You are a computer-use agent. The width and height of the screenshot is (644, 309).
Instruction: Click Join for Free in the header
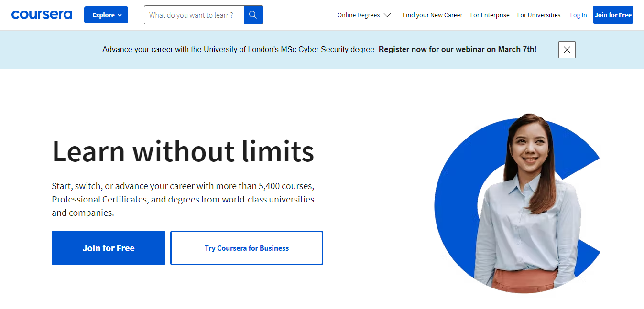613,15
